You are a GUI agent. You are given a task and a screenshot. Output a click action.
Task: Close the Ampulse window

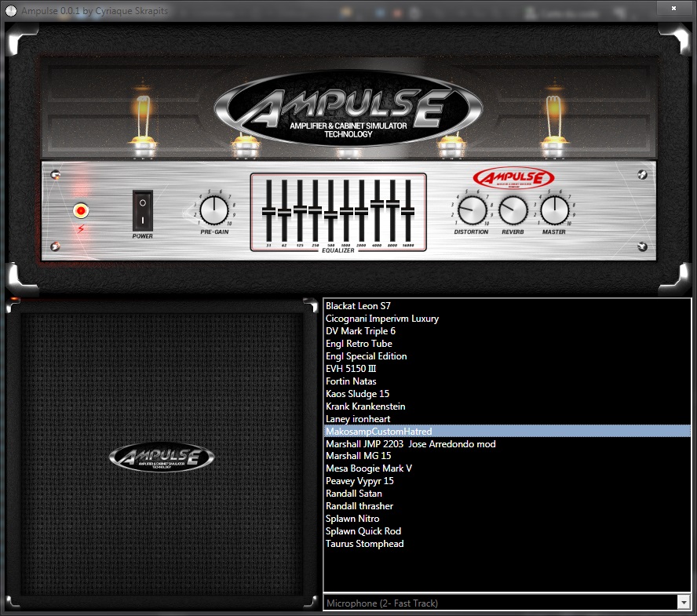(674, 8)
